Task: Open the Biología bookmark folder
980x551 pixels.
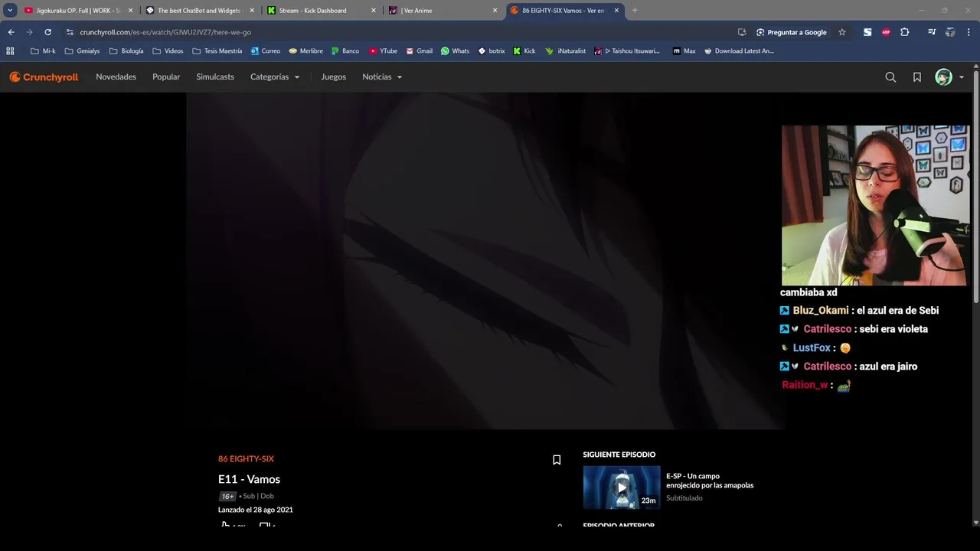Action: pos(126,51)
